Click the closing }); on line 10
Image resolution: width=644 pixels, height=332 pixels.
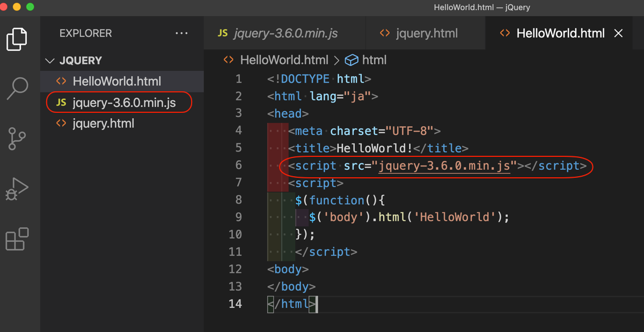click(305, 234)
